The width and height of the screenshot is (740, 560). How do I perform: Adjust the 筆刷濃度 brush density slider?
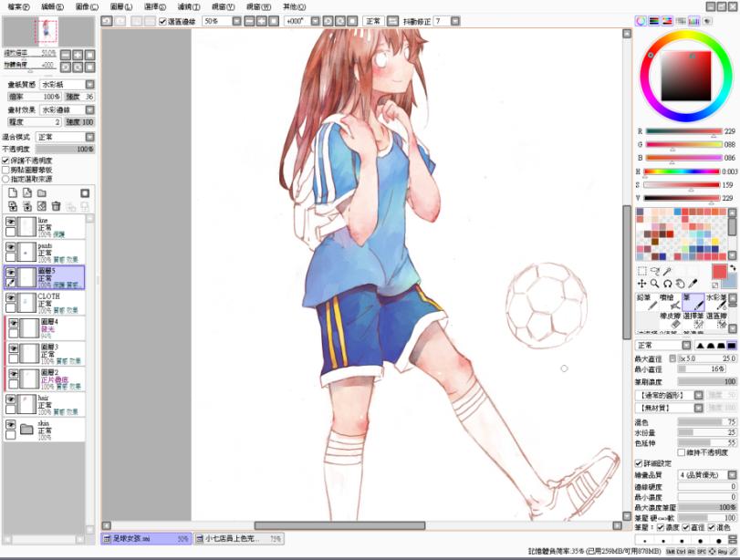(x=707, y=381)
